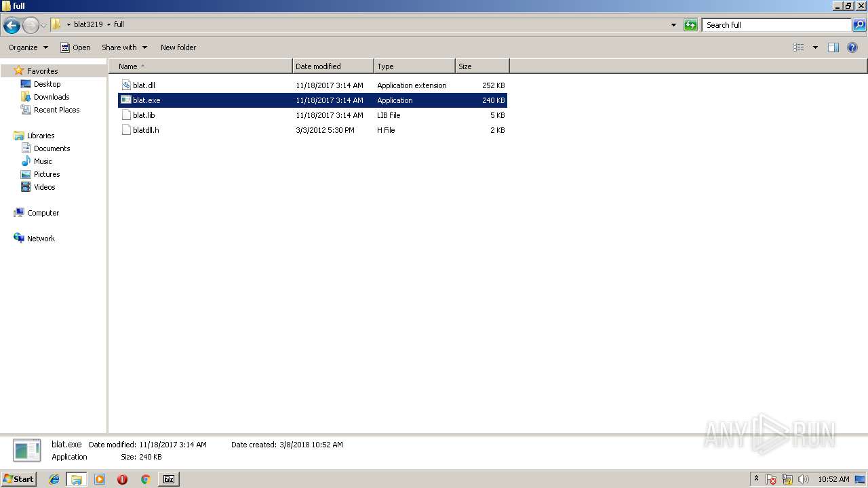Select the blat.lib file icon
The image size is (868, 488).
coord(126,115)
